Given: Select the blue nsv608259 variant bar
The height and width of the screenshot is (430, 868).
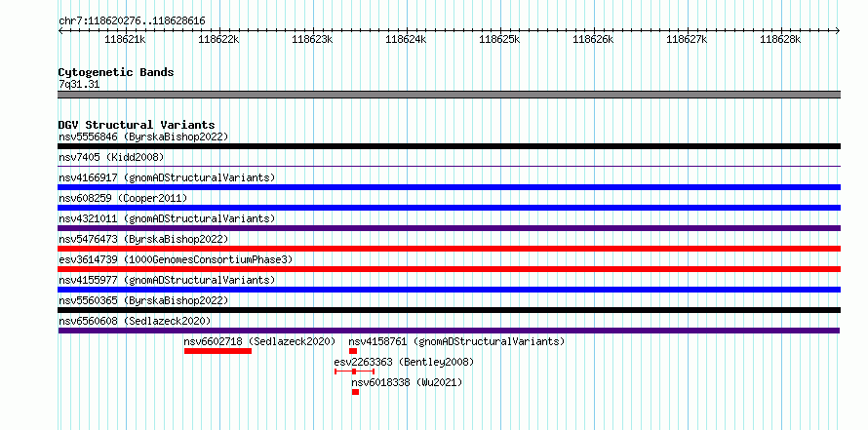Looking at the screenshot, I should pos(450,208).
